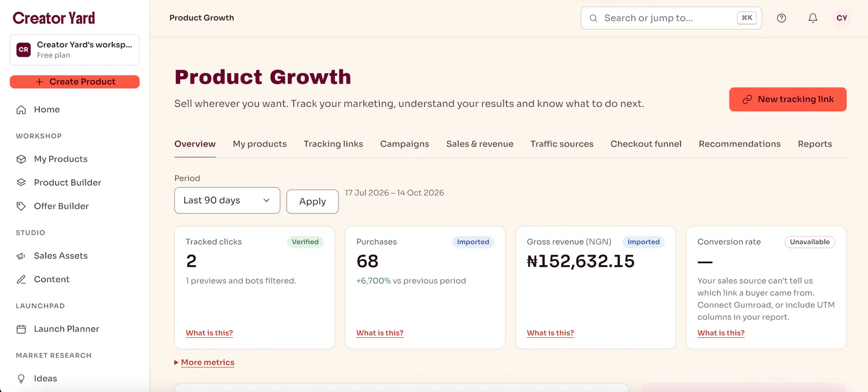Click the Create Product button
868x392 pixels.
point(75,82)
